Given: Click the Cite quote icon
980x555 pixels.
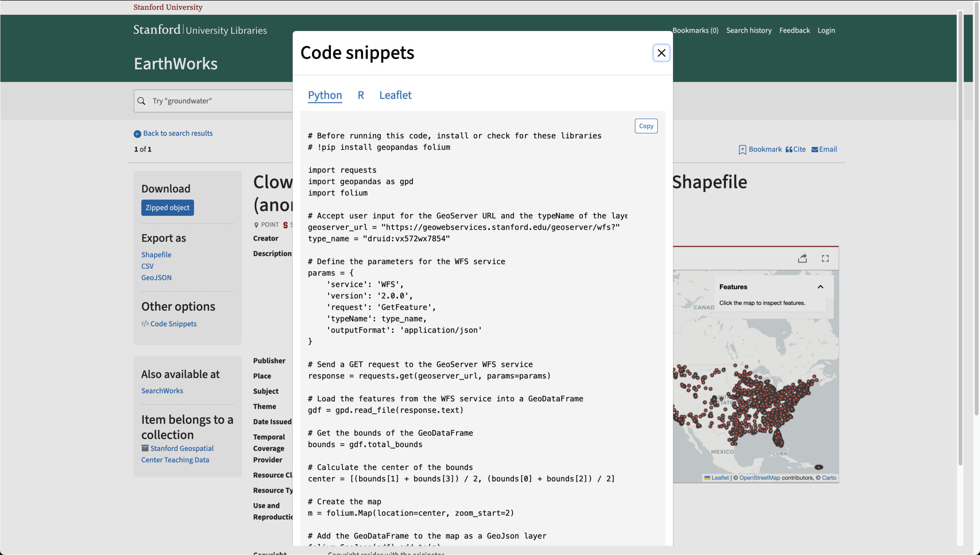Looking at the screenshot, I should point(789,150).
